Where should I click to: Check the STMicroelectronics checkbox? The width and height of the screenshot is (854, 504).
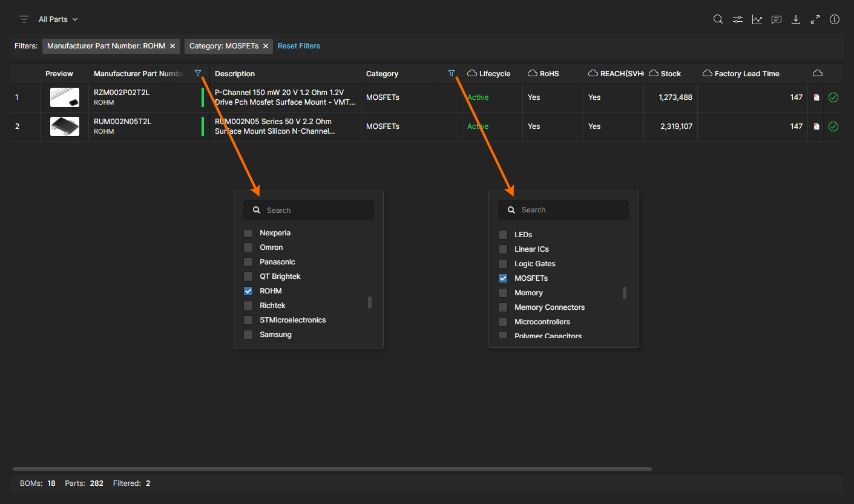[248, 320]
